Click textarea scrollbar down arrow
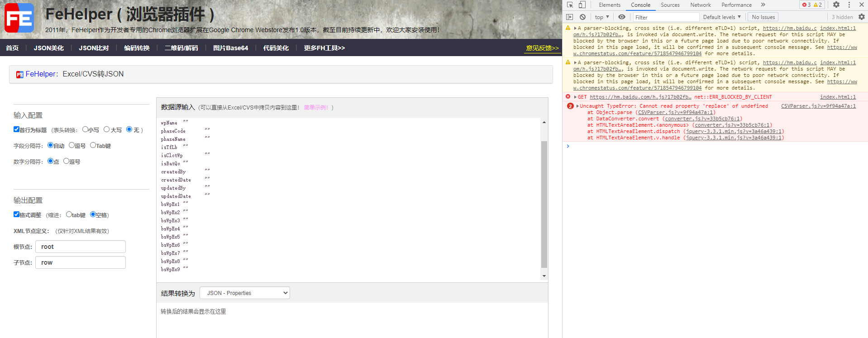The image size is (868, 338). coord(544,276)
